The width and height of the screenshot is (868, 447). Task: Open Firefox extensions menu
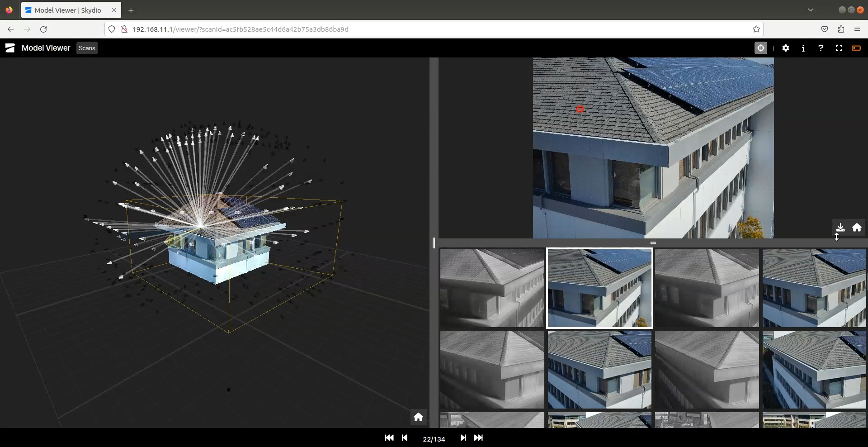(841, 29)
